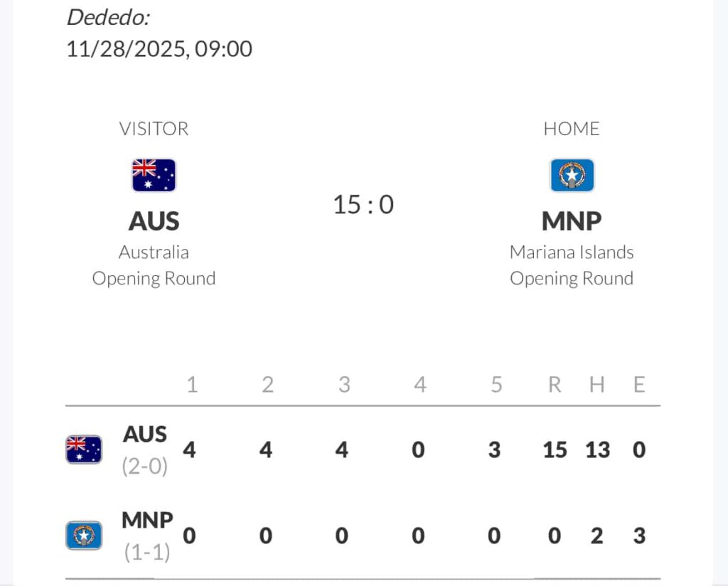Click the R column header
Viewport: 728px width, 586px height.
click(x=555, y=385)
